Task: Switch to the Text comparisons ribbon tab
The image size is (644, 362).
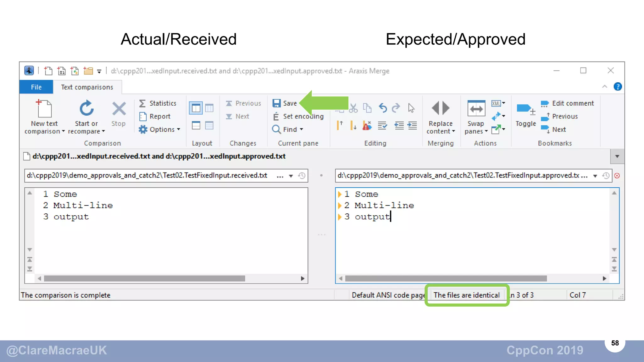Action: pyautogui.click(x=87, y=87)
